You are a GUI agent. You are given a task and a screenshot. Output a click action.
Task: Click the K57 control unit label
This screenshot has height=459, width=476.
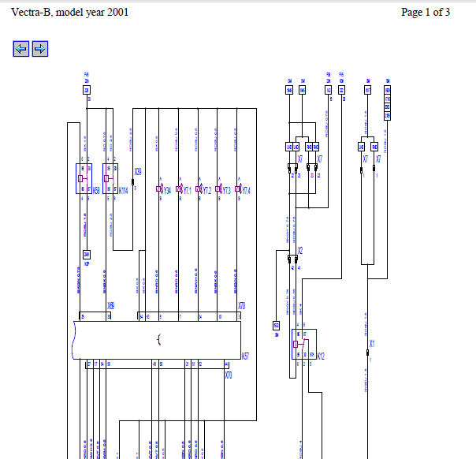point(245,356)
